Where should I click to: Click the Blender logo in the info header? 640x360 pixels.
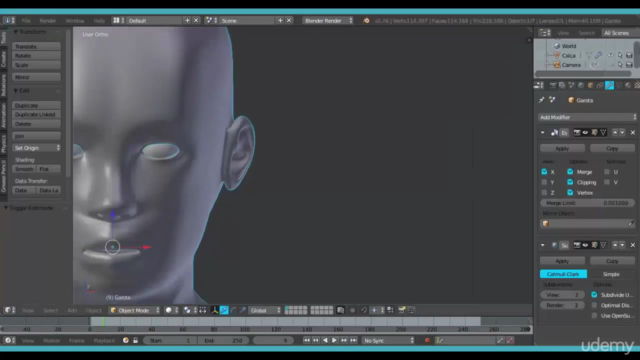pyautogui.click(x=366, y=20)
